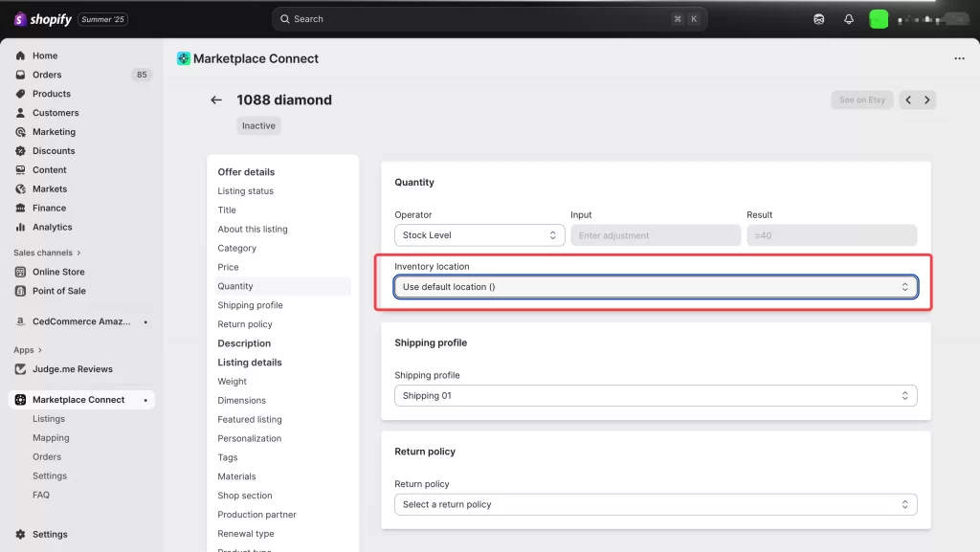The image size is (980, 552).
Task: Click the Finance bank icon
Action: (x=21, y=208)
